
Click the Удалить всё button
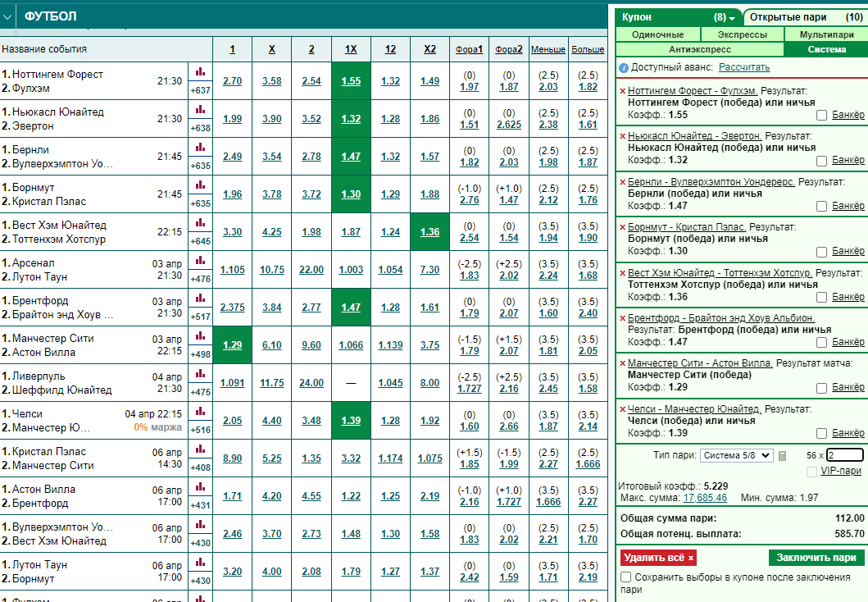(x=659, y=557)
